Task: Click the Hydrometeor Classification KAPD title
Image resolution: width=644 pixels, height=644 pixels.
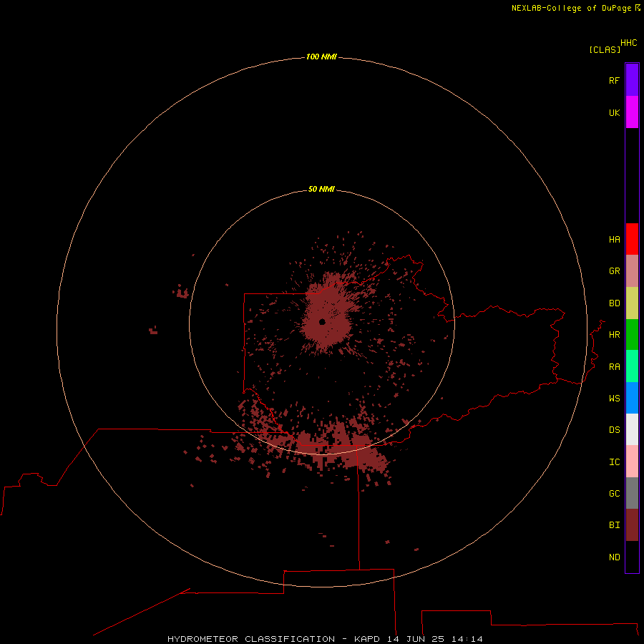Action: (x=325, y=639)
